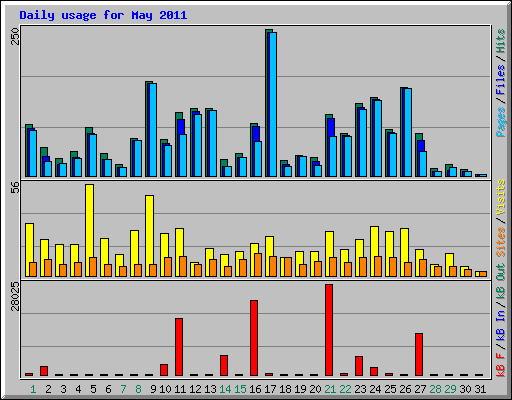512x400 pixels.
Task: Click the orange 'Sites' legend word
Action: pos(500,242)
